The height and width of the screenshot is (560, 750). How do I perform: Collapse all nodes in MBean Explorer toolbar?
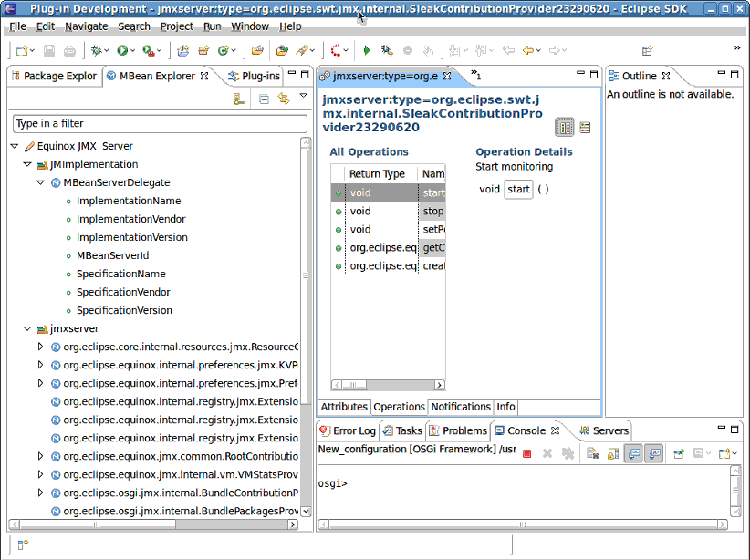[x=264, y=99]
